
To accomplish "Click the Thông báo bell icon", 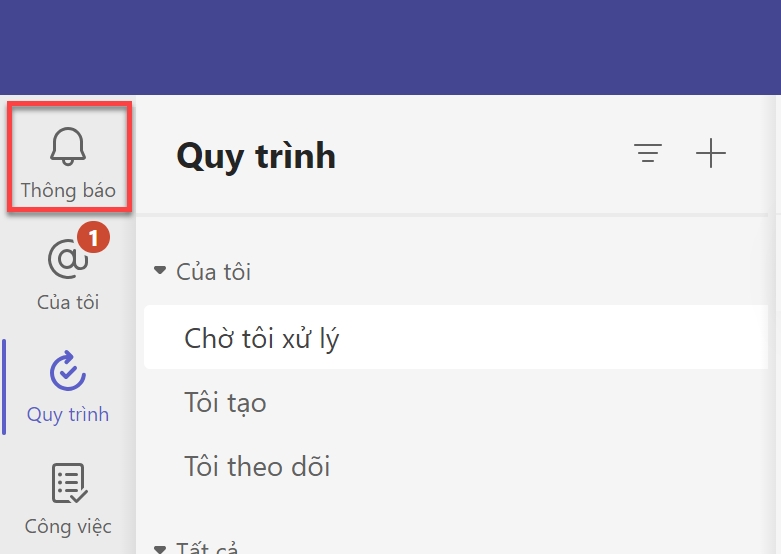I will (68, 147).
